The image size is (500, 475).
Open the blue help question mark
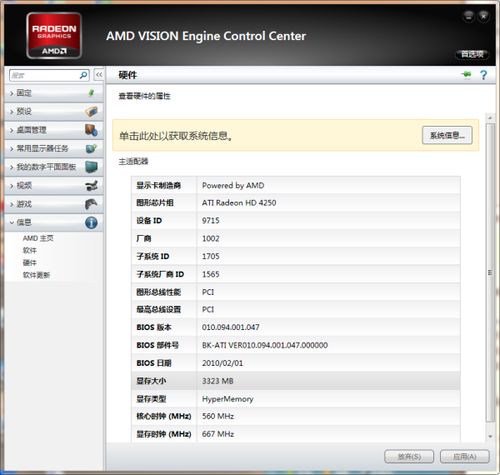(x=483, y=75)
